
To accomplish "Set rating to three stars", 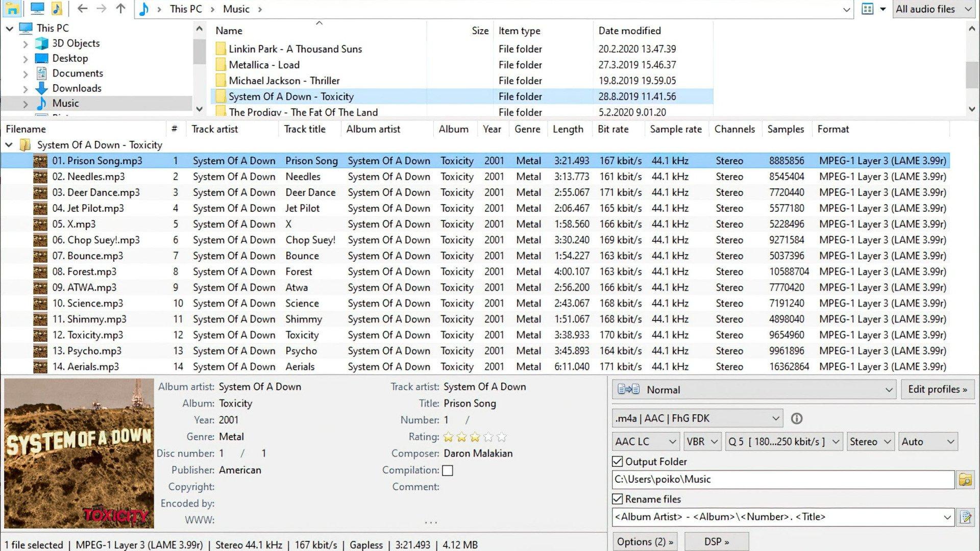I will 475,437.
